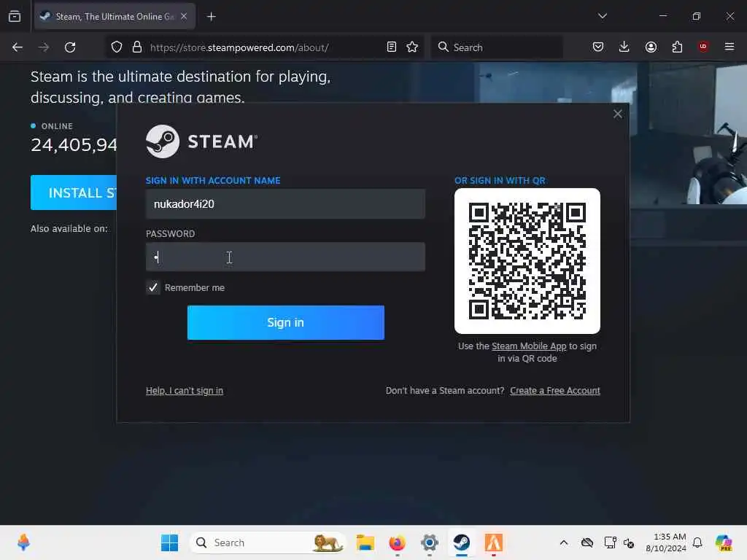Viewport: 747px width, 560px height.
Task: Show hidden system tray icons
Action: click(564, 542)
